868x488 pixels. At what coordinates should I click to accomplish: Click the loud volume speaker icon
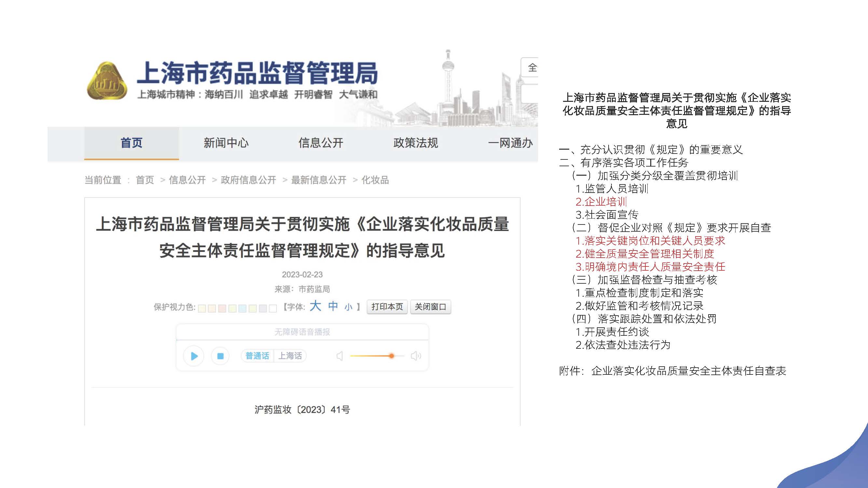point(416,356)
